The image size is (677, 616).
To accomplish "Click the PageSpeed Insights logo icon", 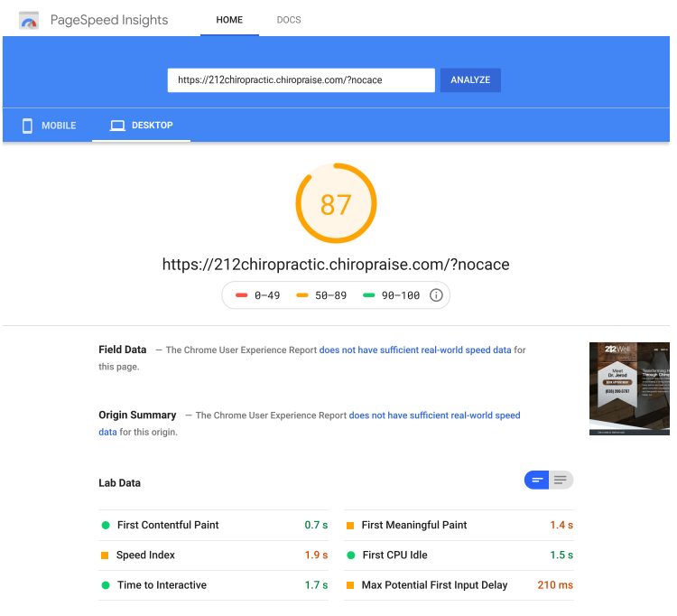I will pos(29,20).
